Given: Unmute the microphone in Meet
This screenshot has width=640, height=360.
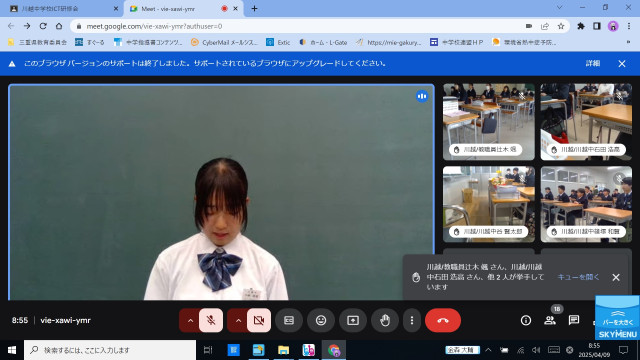Looking at the screenshot, I should (211, 320).
